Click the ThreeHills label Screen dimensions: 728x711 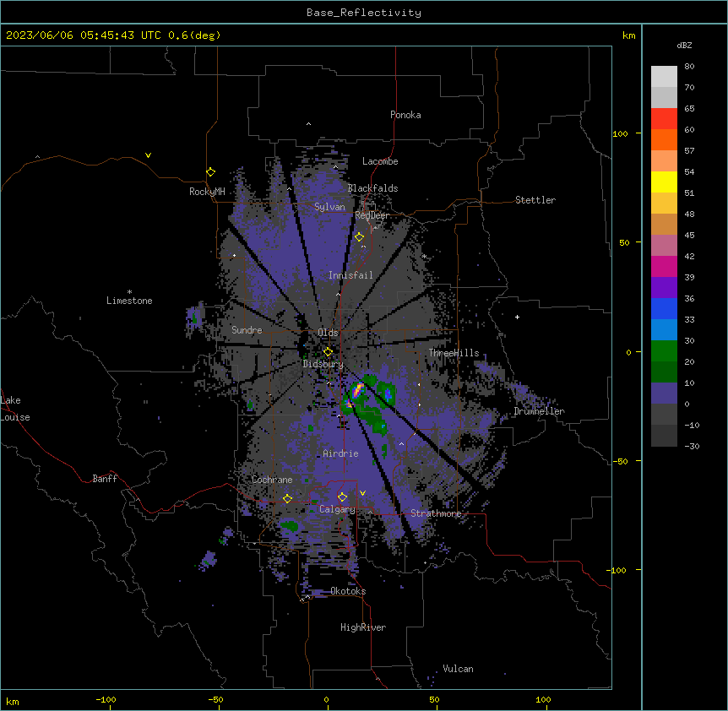(x=454, y=353)
